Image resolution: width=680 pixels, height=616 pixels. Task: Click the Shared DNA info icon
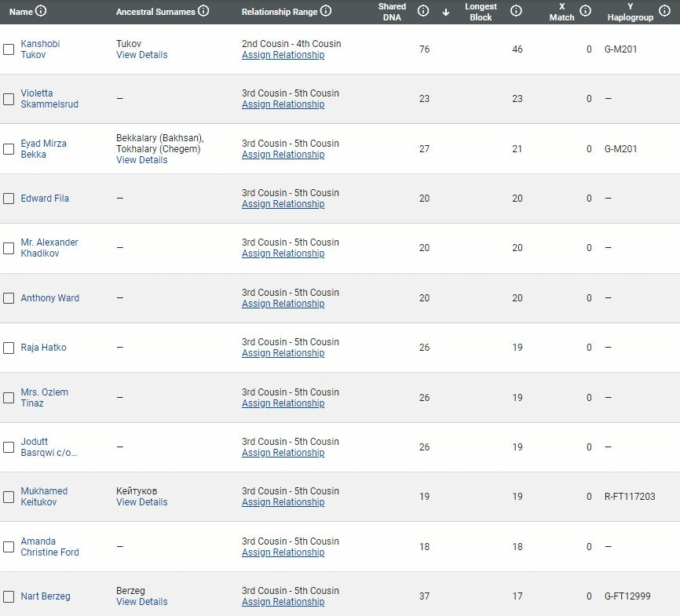click(x=423, y=12)
